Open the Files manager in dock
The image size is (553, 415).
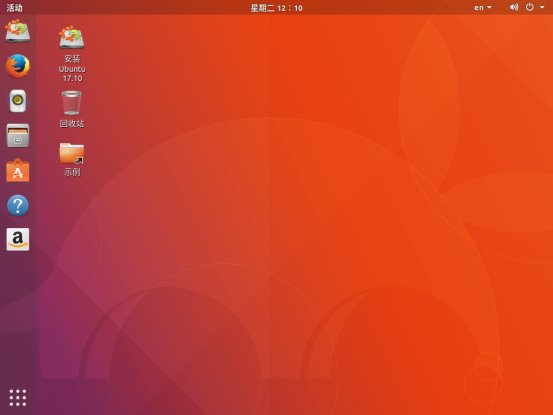click(x=18, y=135)
